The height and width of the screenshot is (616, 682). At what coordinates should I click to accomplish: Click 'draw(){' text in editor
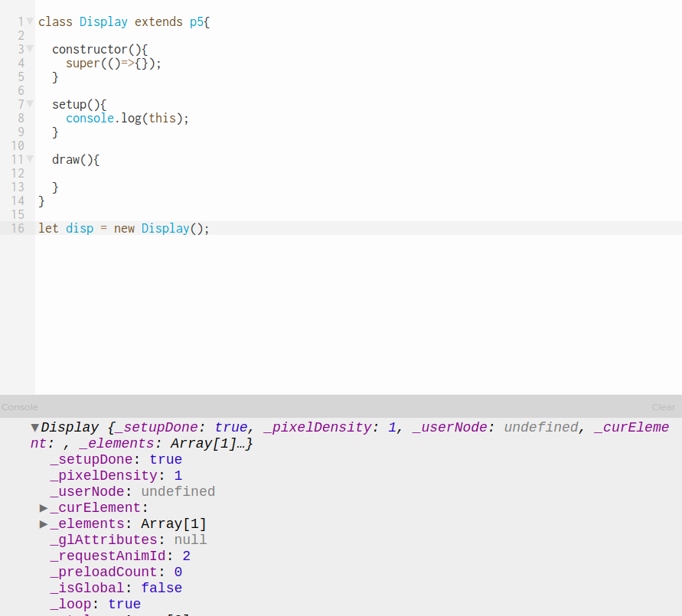coord(76,159)
